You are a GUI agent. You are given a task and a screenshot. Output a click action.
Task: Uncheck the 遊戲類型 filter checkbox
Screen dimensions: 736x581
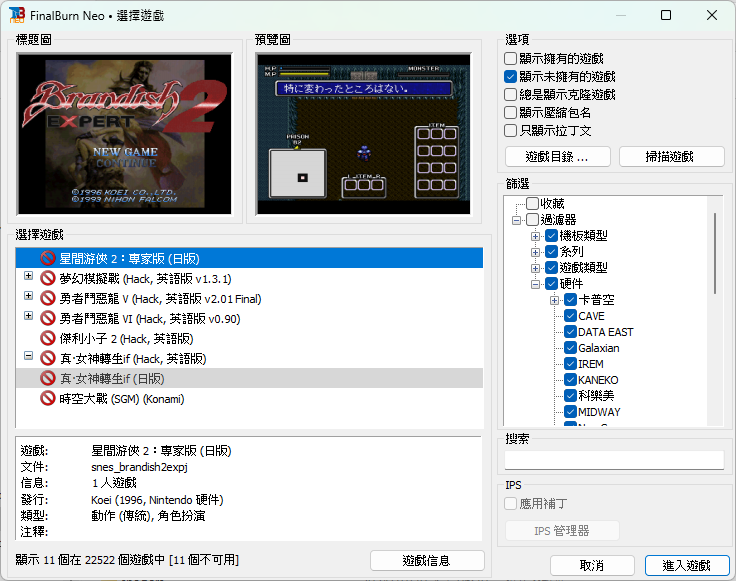(552, 268)
